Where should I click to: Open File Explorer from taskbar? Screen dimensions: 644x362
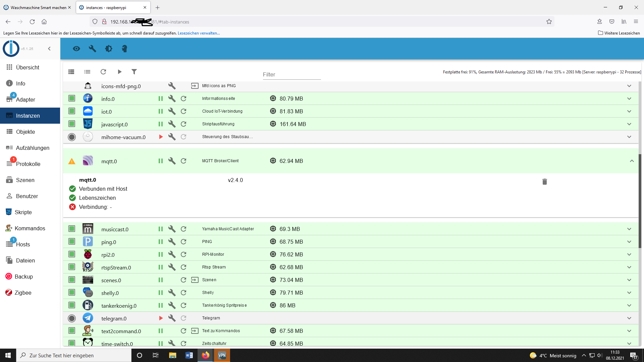coord(173,355)
